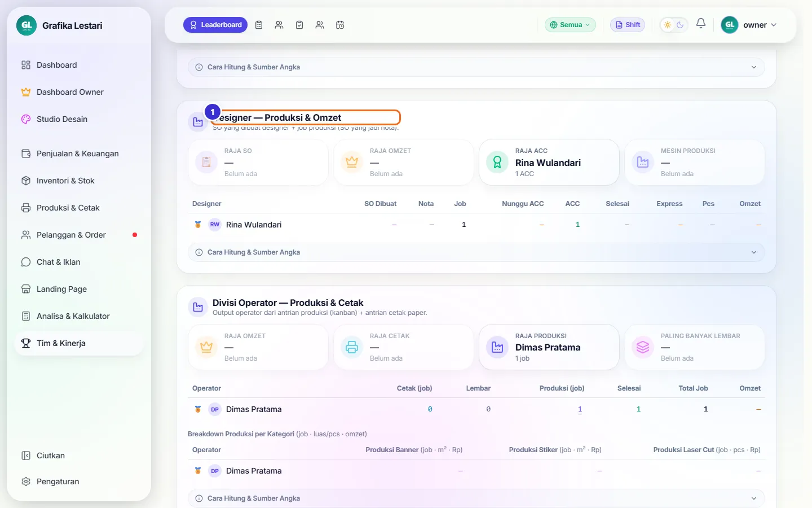This screenshot has height=508, width=812.
Task: Click the trophy icon for Tim & Kinerja
Action: (26, 343)
